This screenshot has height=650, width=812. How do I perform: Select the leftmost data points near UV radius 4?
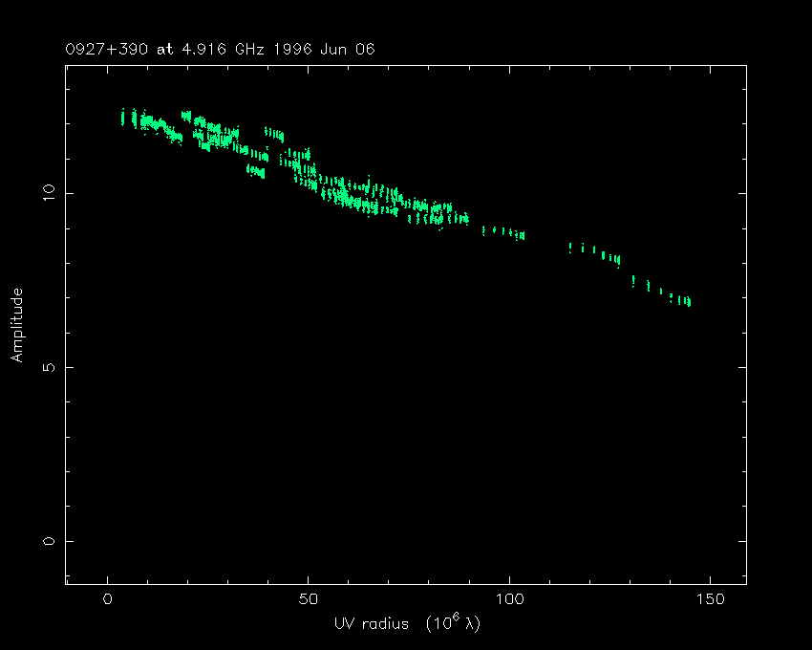click(123, 118)
